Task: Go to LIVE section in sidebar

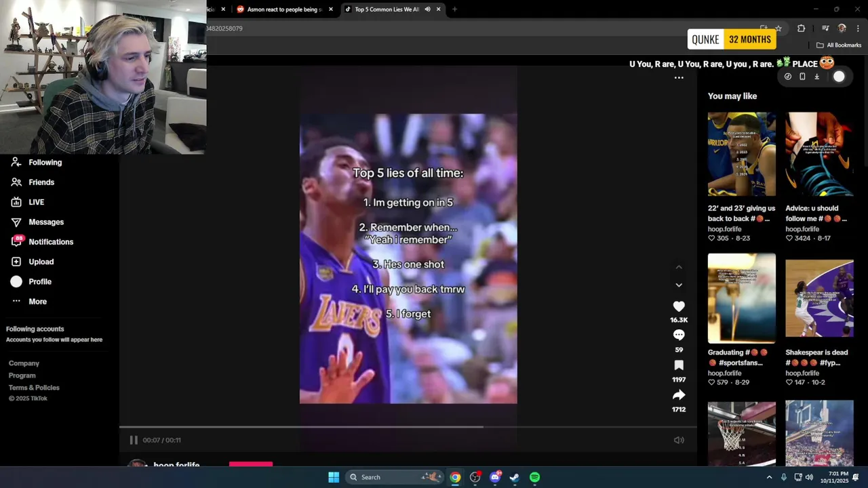Action: pos(28,202)
